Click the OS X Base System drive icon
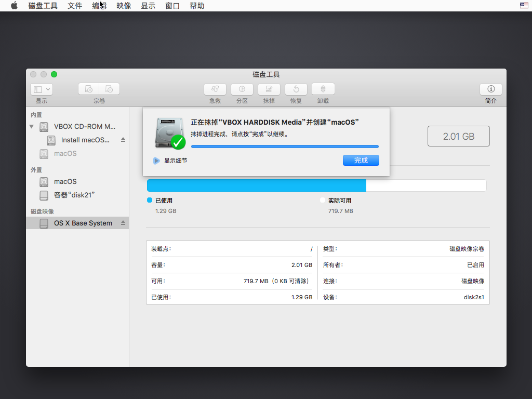The height and width of the screenshot is (399, 532). tap(44, 223)
